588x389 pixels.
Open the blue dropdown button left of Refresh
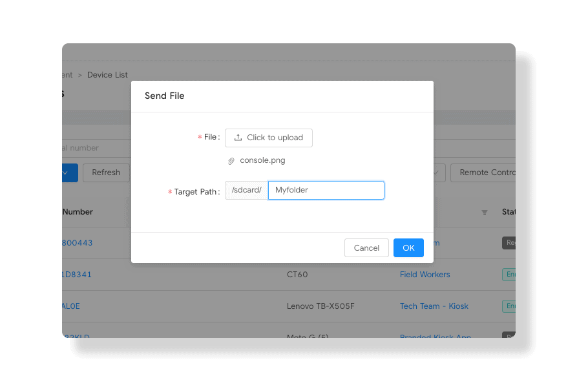tap(70, 173)
